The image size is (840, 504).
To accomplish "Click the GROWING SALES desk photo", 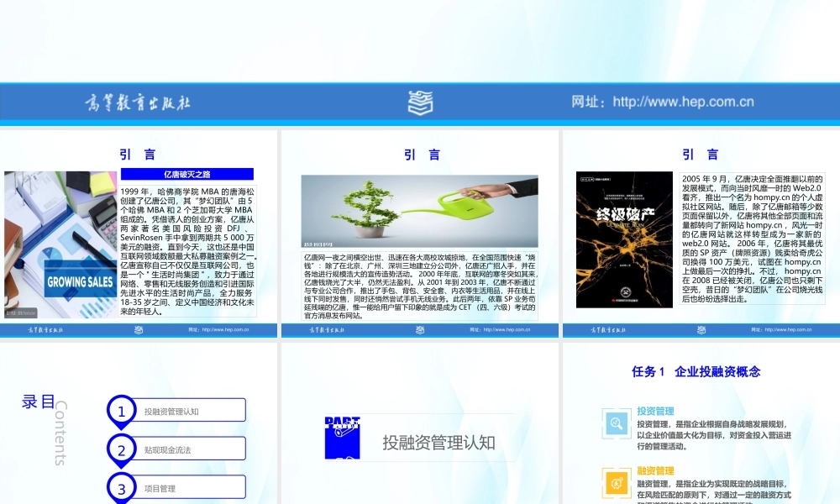I will (x=60, y=244).
